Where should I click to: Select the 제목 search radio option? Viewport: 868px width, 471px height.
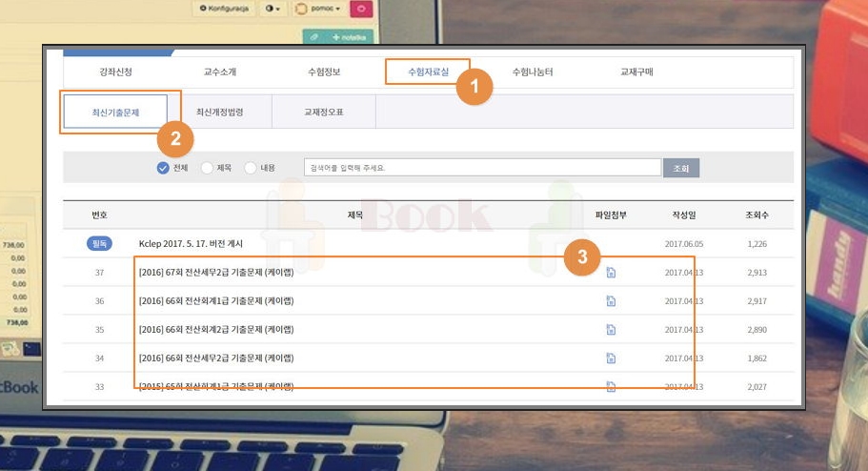click(x=207, y=168)
